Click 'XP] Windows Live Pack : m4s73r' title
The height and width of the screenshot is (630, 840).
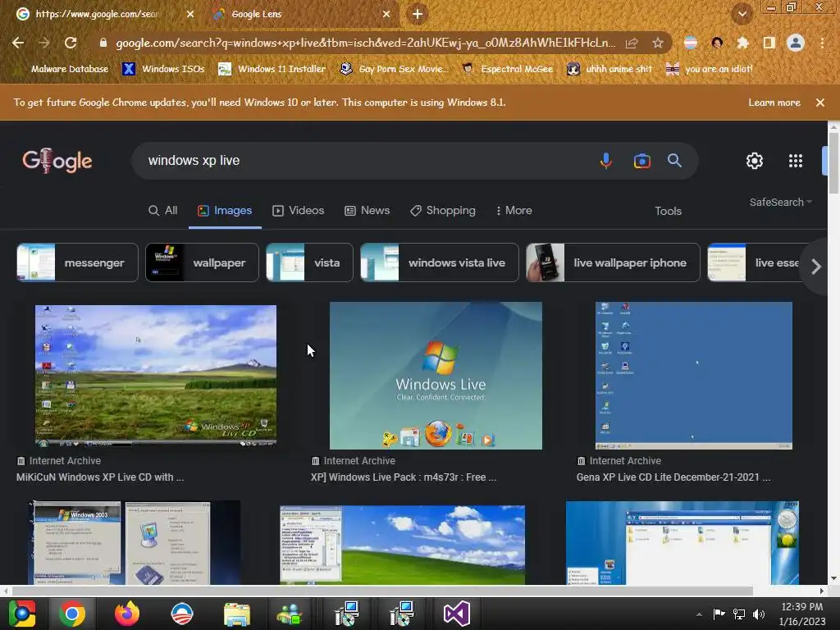pyautogui.click(x=404, y=477)
